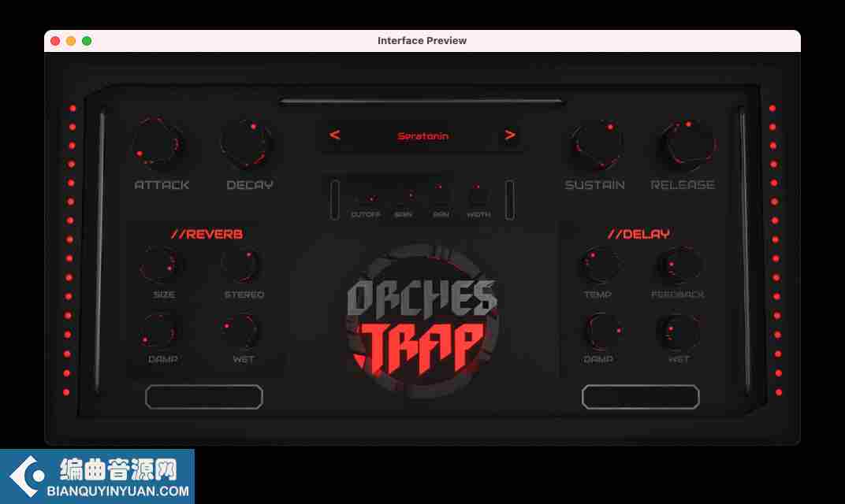Click the empty box below the Reverb section
The width and height of the screenshot is (845, 504).
(204, 397)
